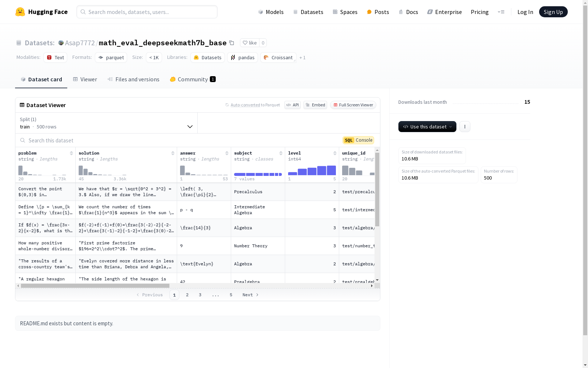The image size is (588, 368).
Task: Select page 1 in the pagination
Action: pyautogui.click(x=174, y=295)
